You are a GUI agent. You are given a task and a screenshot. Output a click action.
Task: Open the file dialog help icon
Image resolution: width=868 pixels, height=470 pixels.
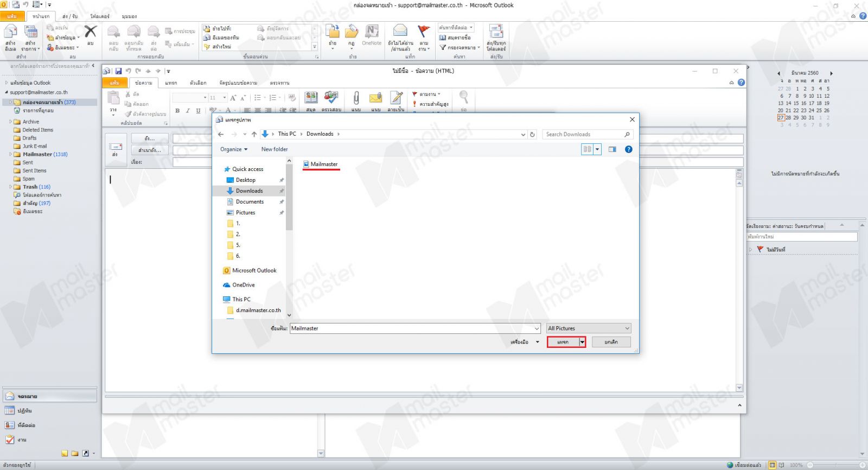click(x=629, y=149)
